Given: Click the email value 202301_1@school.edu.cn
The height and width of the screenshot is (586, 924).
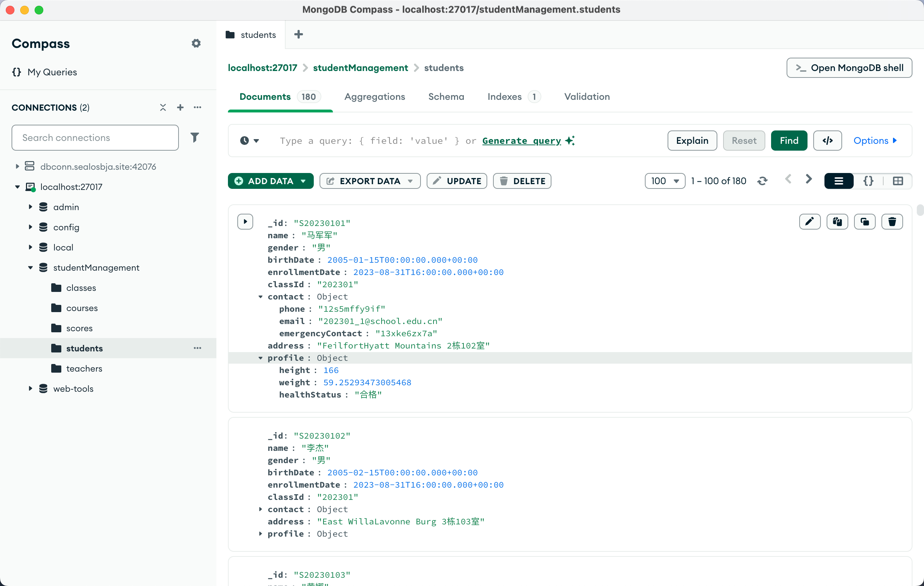Looking at the screenshot, I should coord(380,321).
